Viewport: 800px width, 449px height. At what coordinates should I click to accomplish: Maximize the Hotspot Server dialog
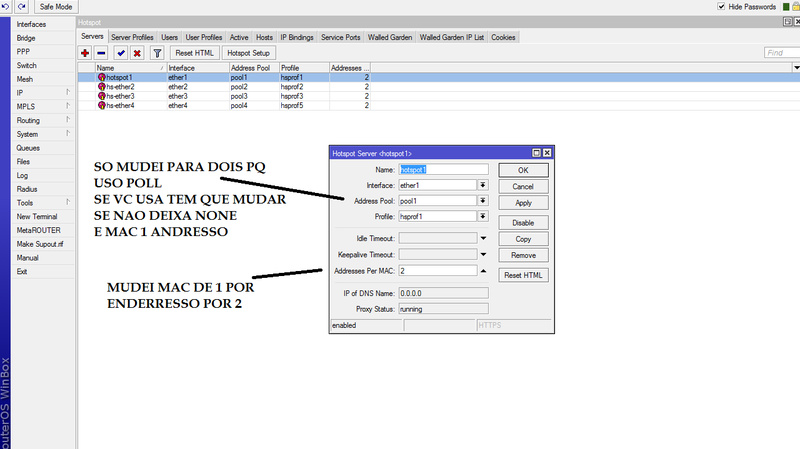536,153
